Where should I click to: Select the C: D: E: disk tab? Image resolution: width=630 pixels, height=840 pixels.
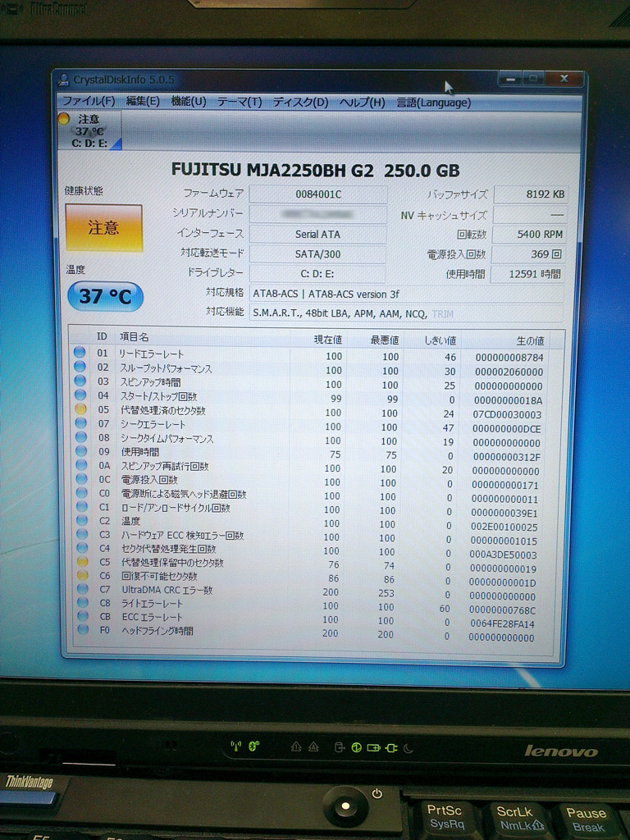tap(89, 130)
